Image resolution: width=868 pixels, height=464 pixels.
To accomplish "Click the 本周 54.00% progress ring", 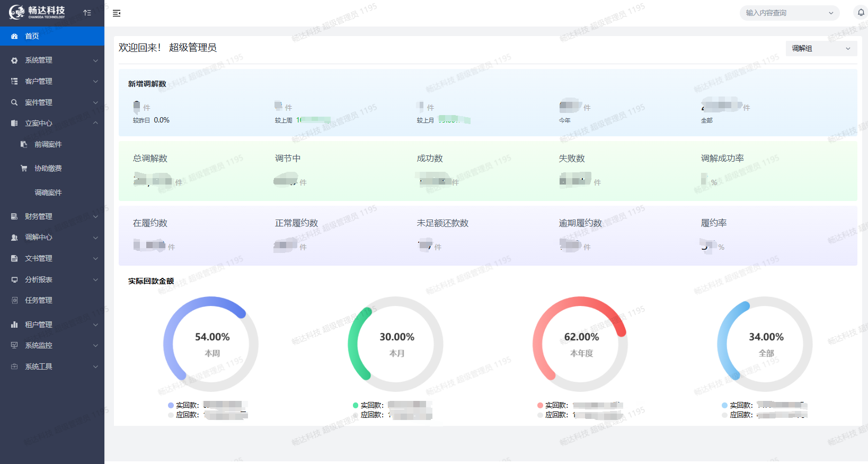I will coord(211,344).
